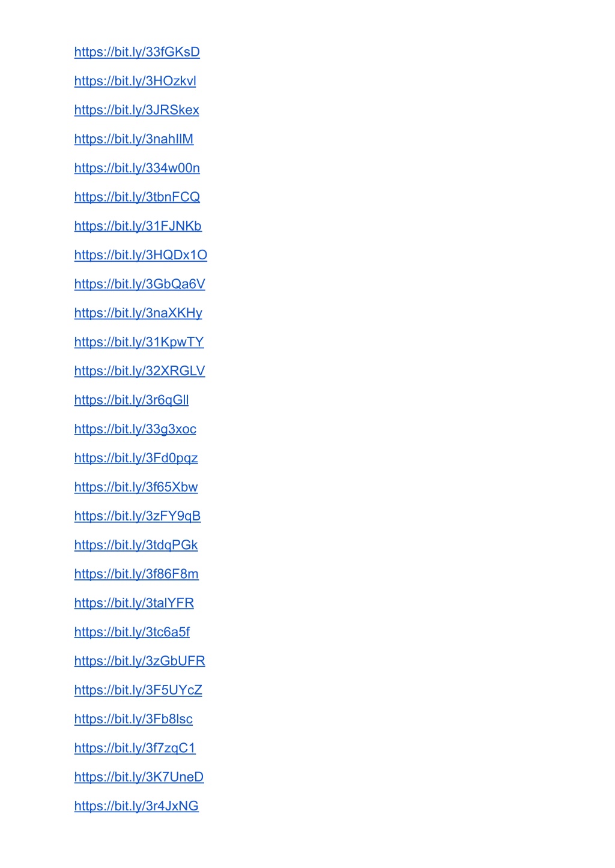Follow the link https://bit.ly/3Fd0pqz

[136, 458]
